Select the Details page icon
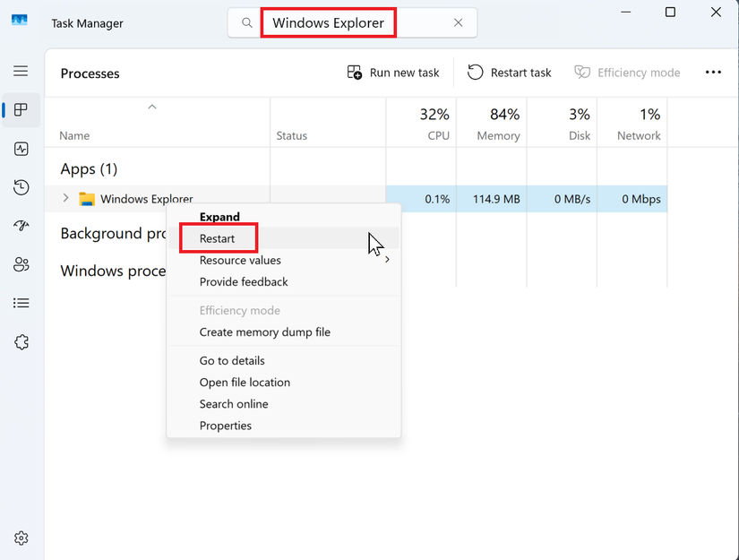This screenshot has width=739, height=560. point(21,303)
